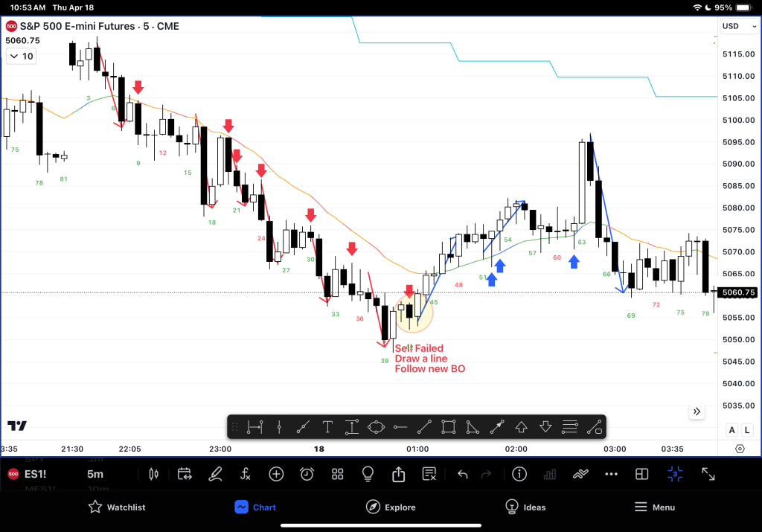Create a new alert with clock icon
This screenshot has height=532, width=762.
[x=307, y=474]
